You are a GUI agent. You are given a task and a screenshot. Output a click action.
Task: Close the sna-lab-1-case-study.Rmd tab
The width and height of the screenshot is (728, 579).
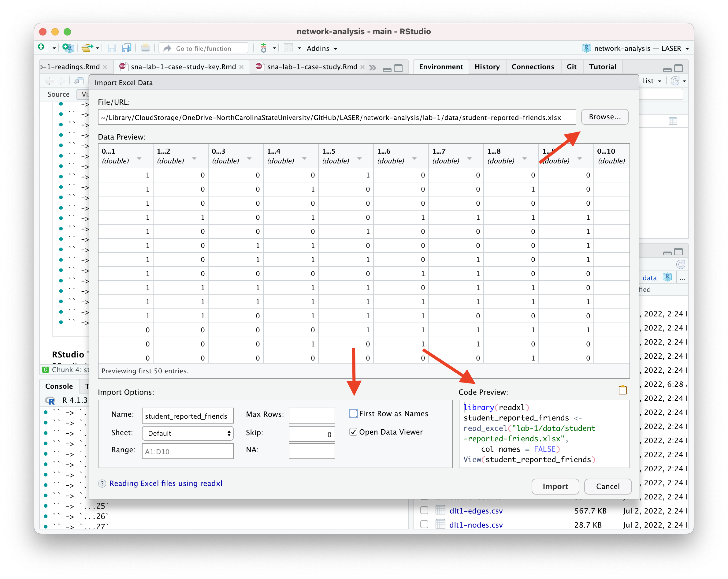pos(362,67)
